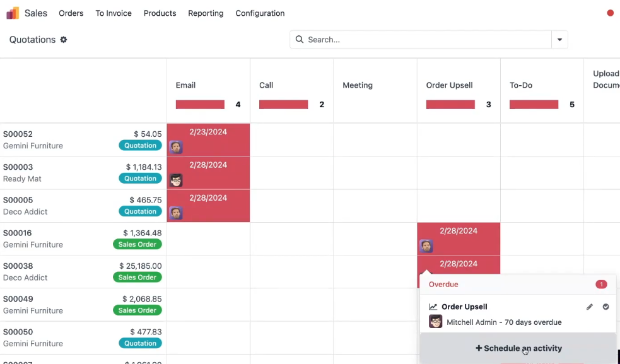The image size is (620, 364).
Task: Click amount $ 54.05
Action: [x=148, y=134]
